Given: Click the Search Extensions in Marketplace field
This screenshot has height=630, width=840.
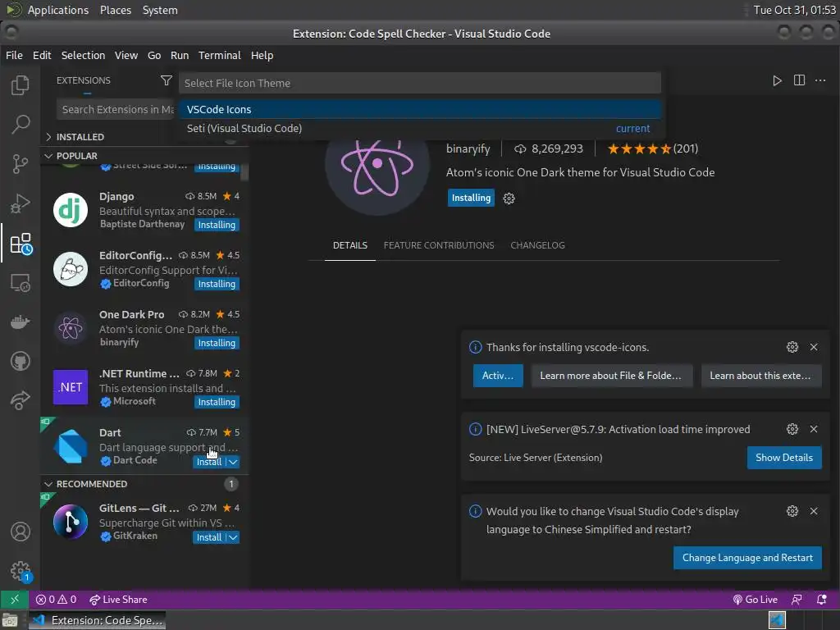Looking at the screenshot, I should [x=116, y=109].
